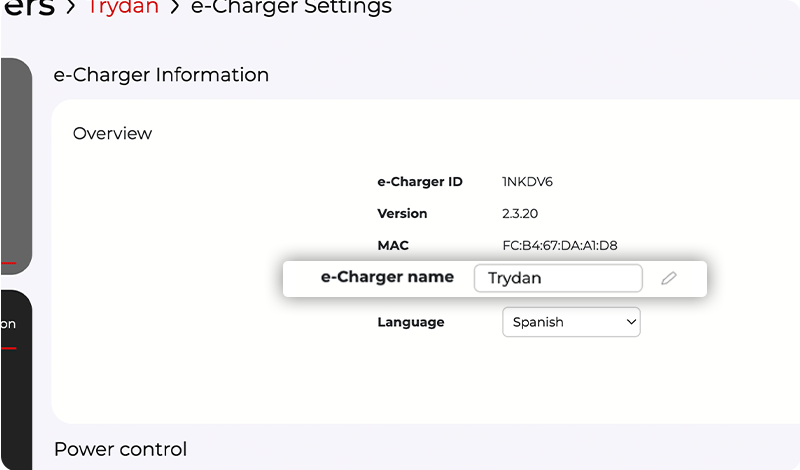The width and height of the screenshot is (800, 470).
Task: Select the gray sidebar card on the left
Action: [16, 165]
